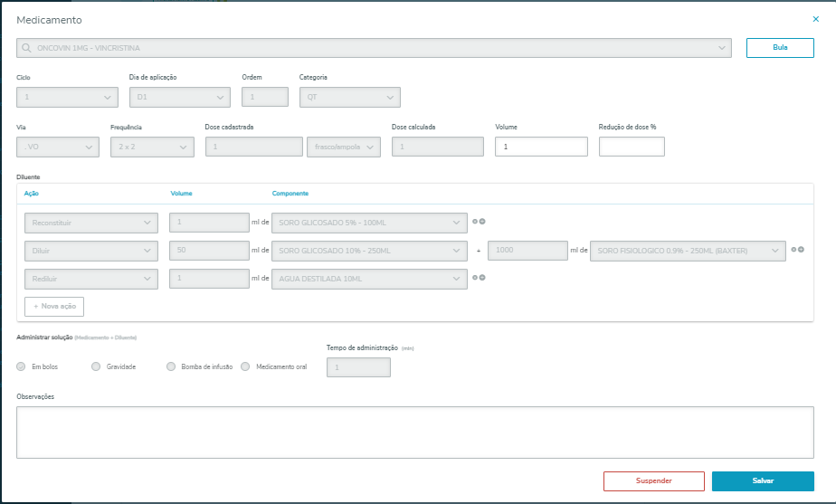Expand the Frequência dropdown showing 2 x 2
Viewport: 836px width, 504px height.
(152, 147)
